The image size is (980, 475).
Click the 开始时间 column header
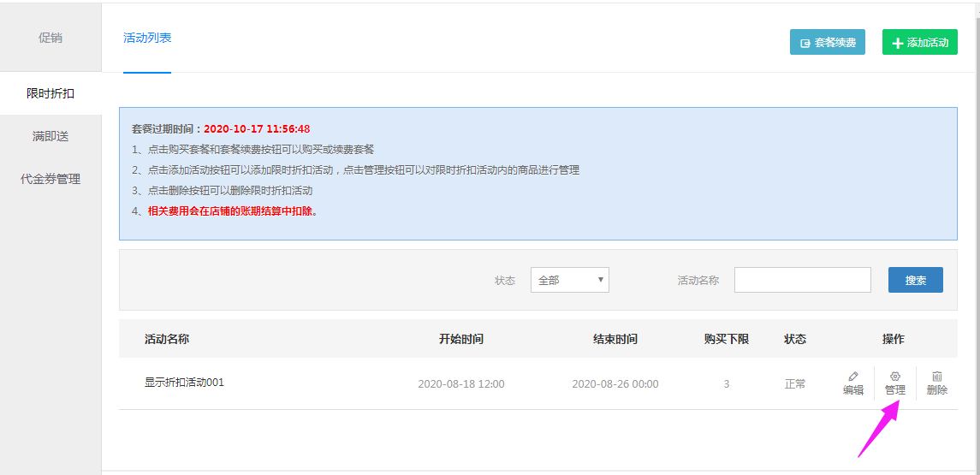point(461,340)
